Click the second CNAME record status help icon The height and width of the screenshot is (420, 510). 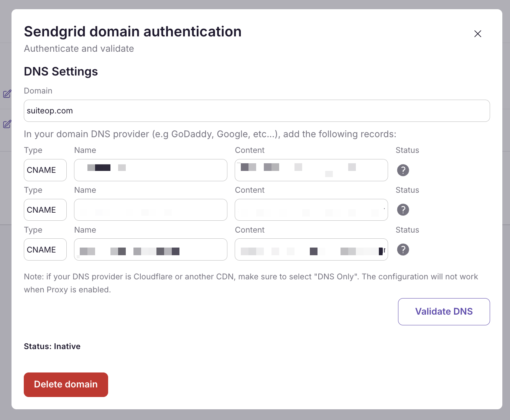[403, 210]
